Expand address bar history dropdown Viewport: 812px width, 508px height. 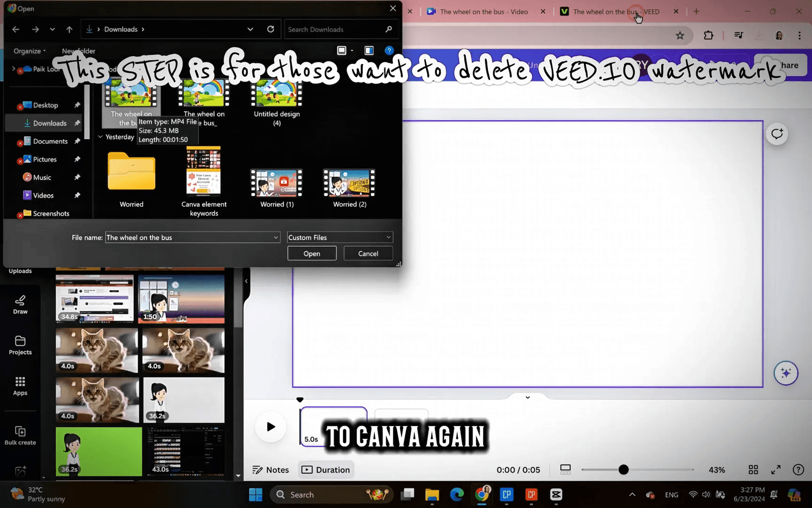click(250, 29)
